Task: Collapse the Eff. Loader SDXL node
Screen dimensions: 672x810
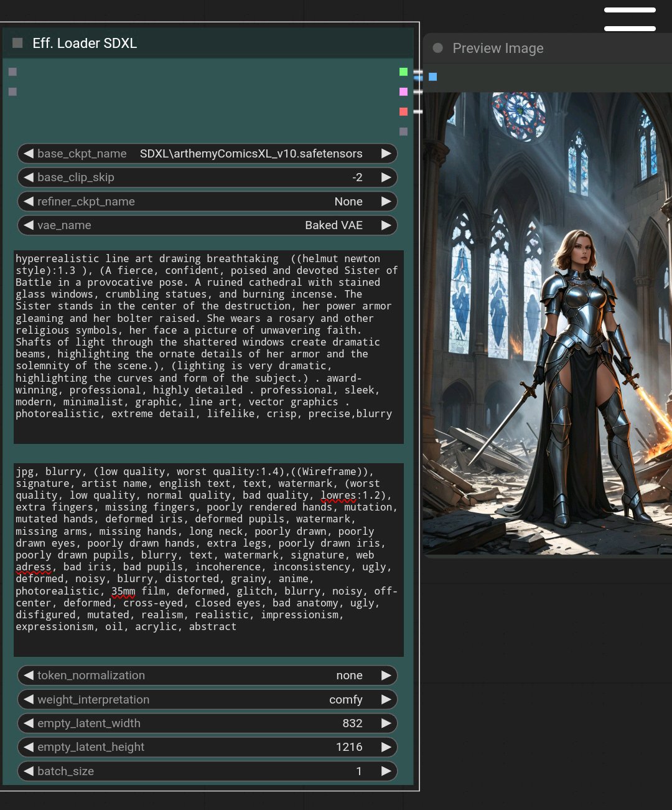Action: (x=17, y=43)
